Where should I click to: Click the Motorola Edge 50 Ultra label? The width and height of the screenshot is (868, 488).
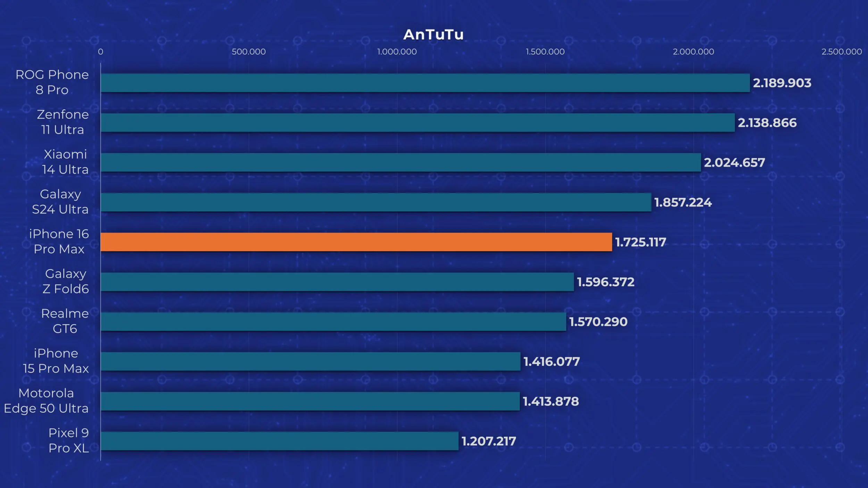(x=46, y=401)
